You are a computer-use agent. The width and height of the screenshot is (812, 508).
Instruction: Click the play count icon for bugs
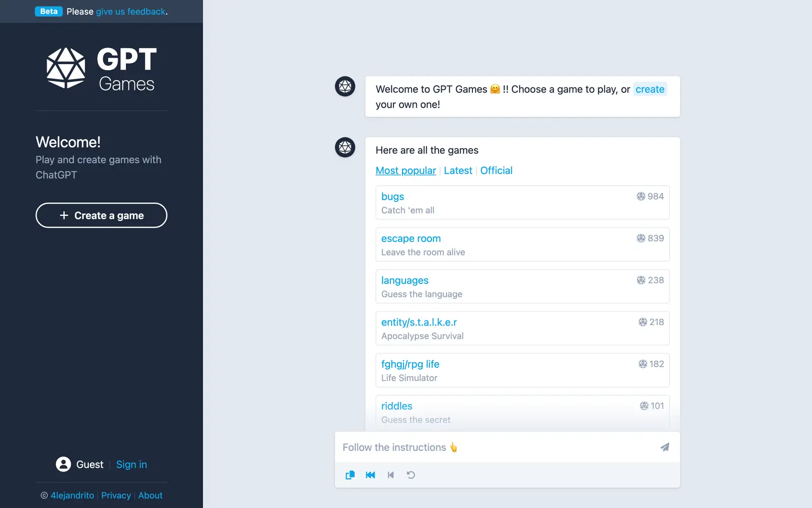click(641, 196)
